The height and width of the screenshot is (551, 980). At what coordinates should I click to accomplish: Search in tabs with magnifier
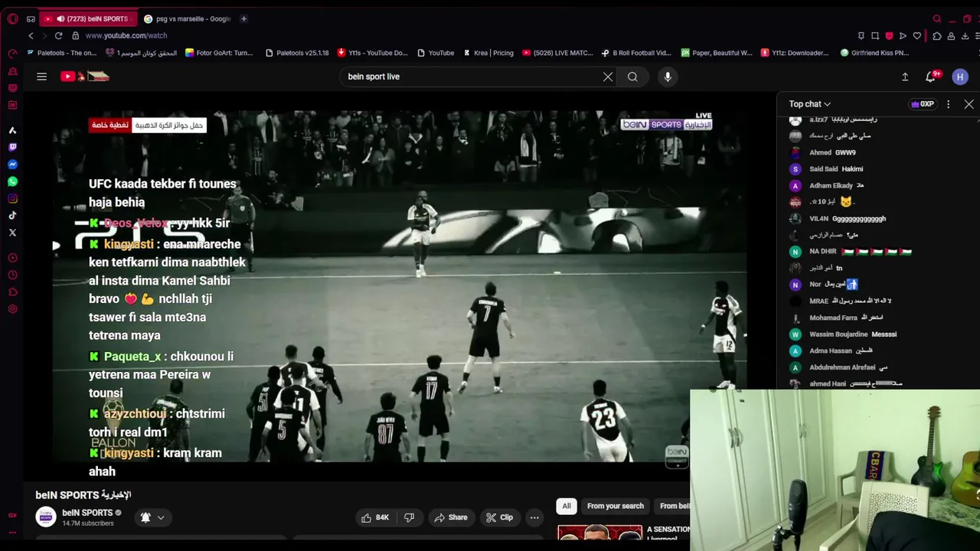(937, 18)
